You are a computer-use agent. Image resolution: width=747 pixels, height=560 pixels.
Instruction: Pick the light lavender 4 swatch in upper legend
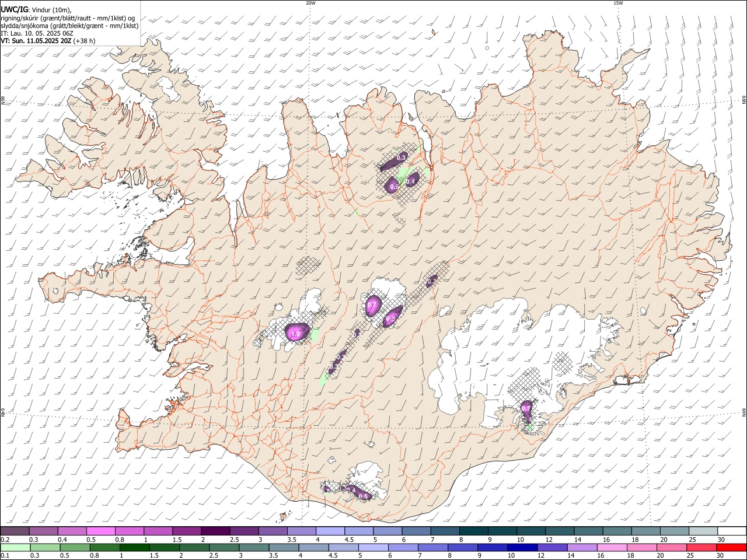tap(330, 531)
